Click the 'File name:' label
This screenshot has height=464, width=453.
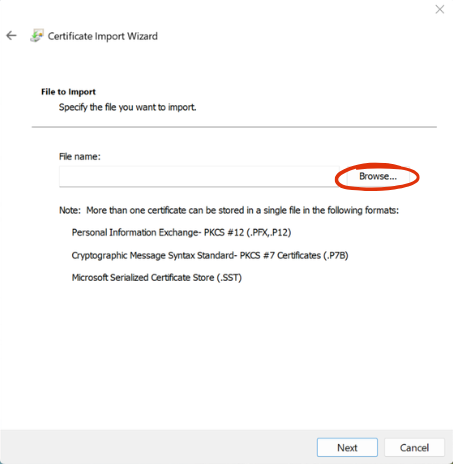pyautogui.click(x=80, y=157)
